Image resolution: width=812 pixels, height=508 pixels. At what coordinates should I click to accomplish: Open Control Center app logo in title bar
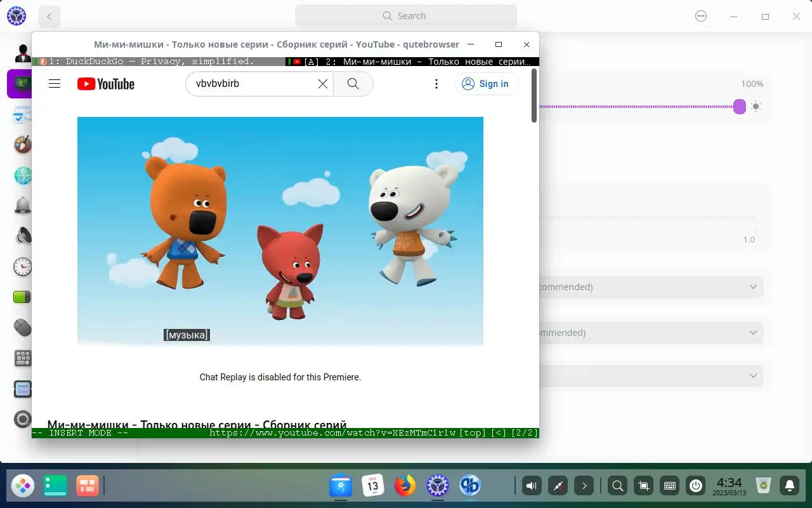coord(16,17)
